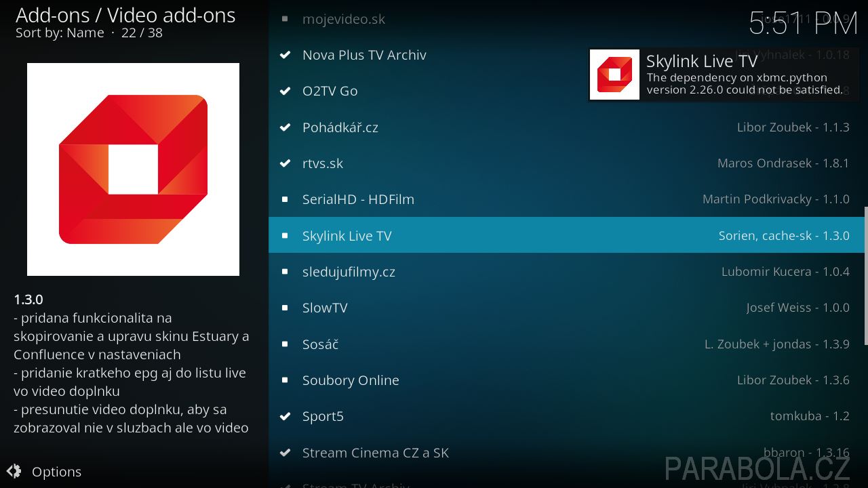Viewport: 868px width, 488px height.
Task: Select the sledujufilmy.cz add-on
Action: point(566,272)
